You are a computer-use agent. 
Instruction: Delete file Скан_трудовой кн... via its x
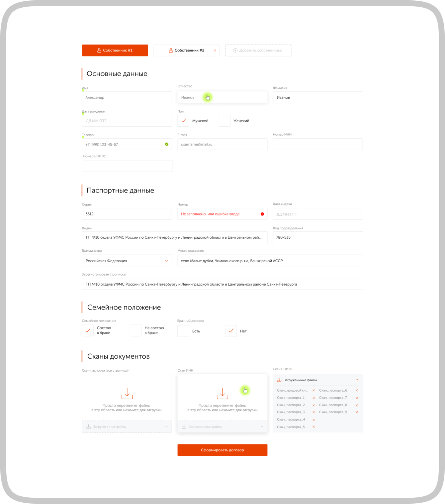click(x=313, y=391)
